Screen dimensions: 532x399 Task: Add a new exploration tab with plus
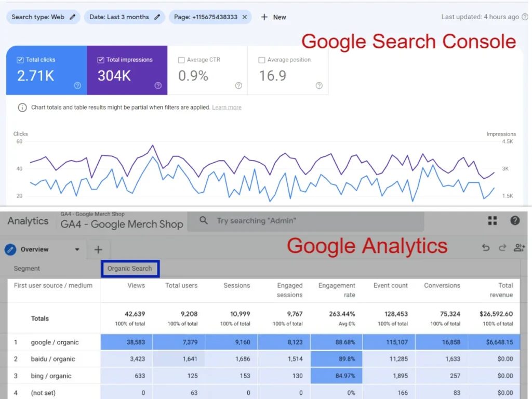[x=98, y=250]
